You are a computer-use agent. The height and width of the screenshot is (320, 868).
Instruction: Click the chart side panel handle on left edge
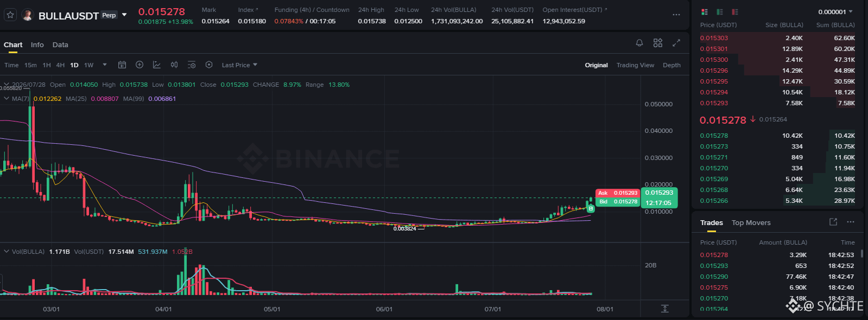click(1, 283)
